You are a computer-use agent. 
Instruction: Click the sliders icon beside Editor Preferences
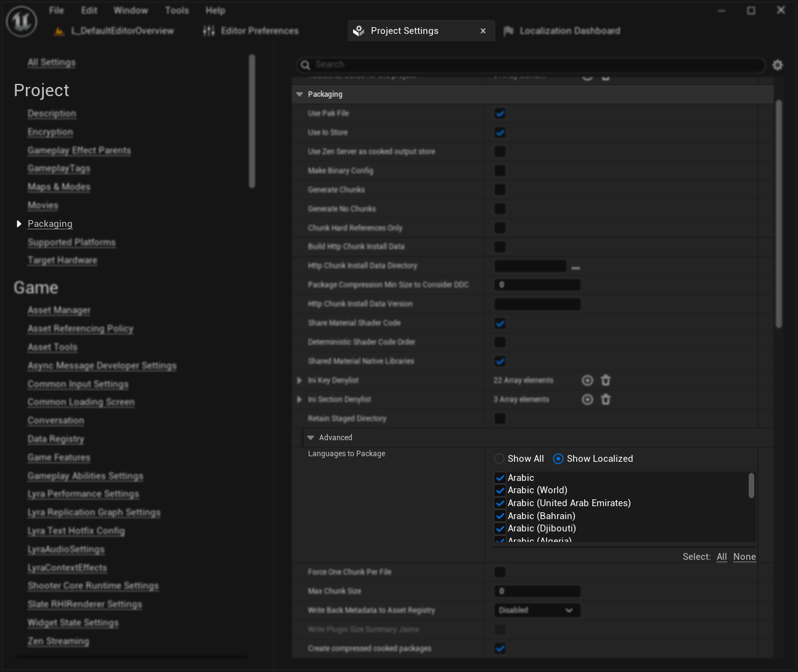point(208,30)
